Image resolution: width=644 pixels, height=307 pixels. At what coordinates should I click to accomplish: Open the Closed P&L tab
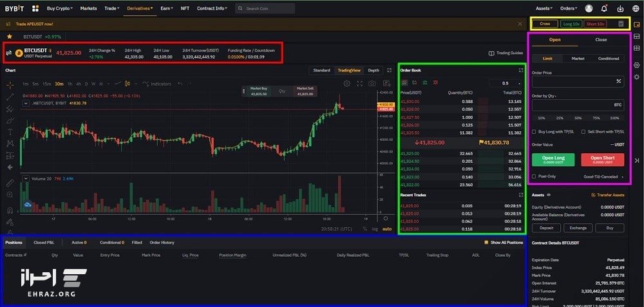(x=44, y=243)
